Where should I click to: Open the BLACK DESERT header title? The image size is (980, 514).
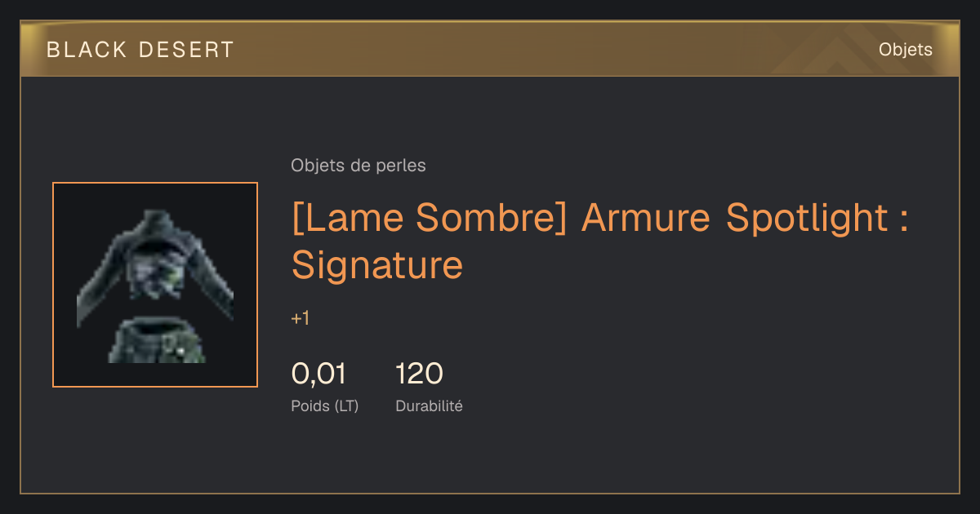click(x=140, y=50)
